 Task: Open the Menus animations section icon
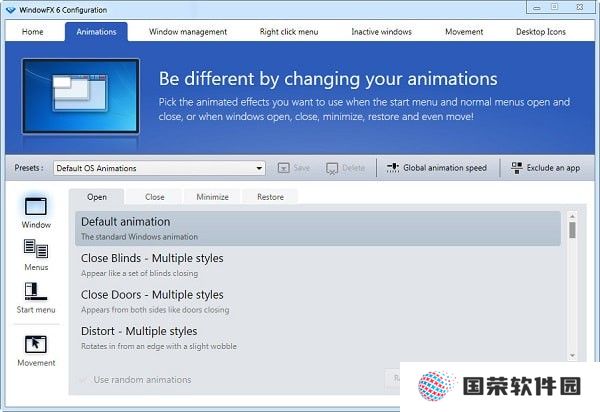(36, 249)
